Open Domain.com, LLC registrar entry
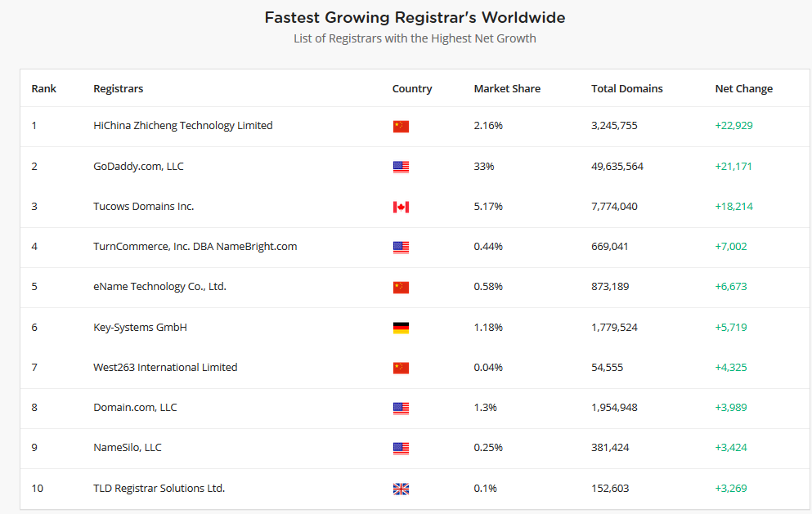Screen dimensions: 812x514 pyautogui.click(x=135, y=408)
